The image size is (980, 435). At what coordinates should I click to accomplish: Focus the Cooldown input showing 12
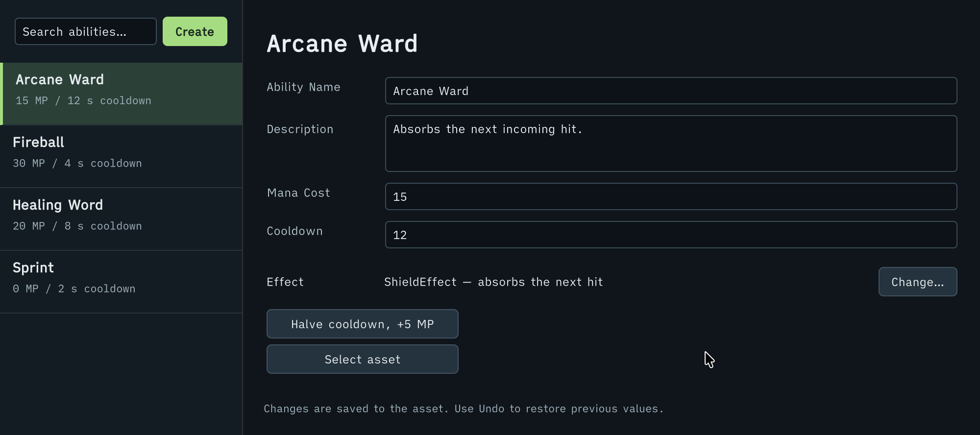point(671,235)
